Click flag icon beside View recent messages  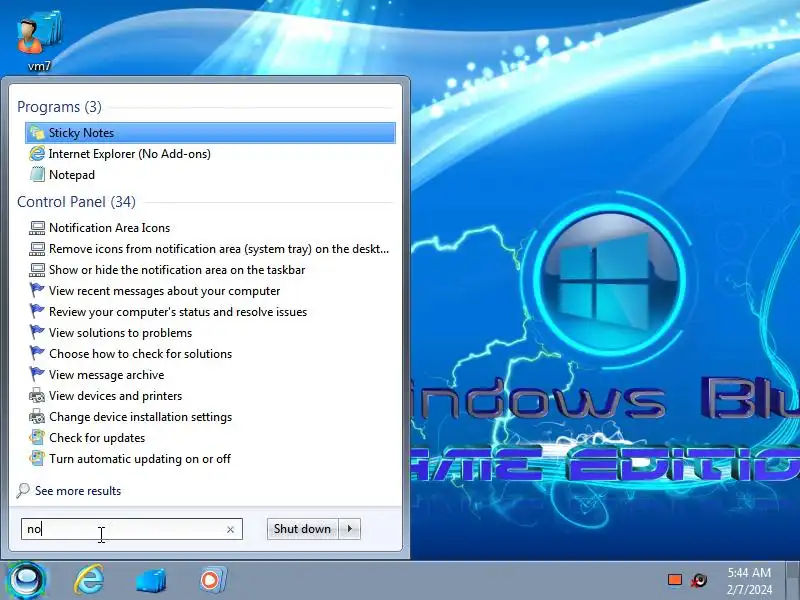37,290
